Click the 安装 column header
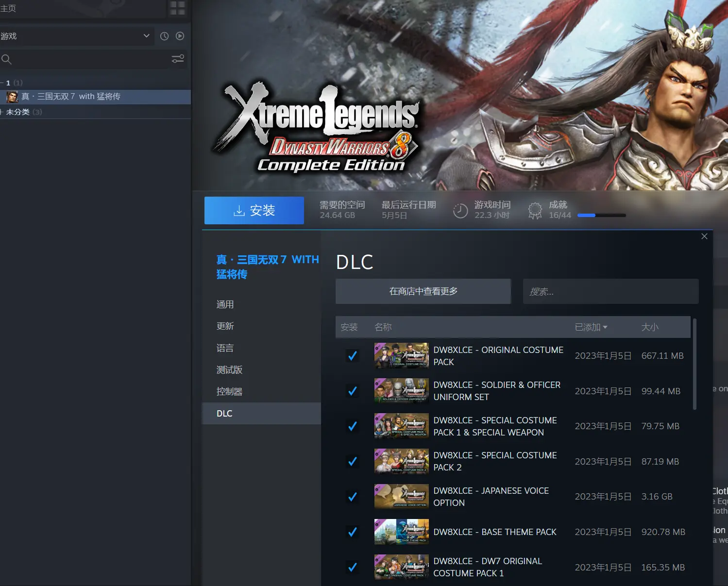Screen dimensions: 728x586 tap(349, 327)
